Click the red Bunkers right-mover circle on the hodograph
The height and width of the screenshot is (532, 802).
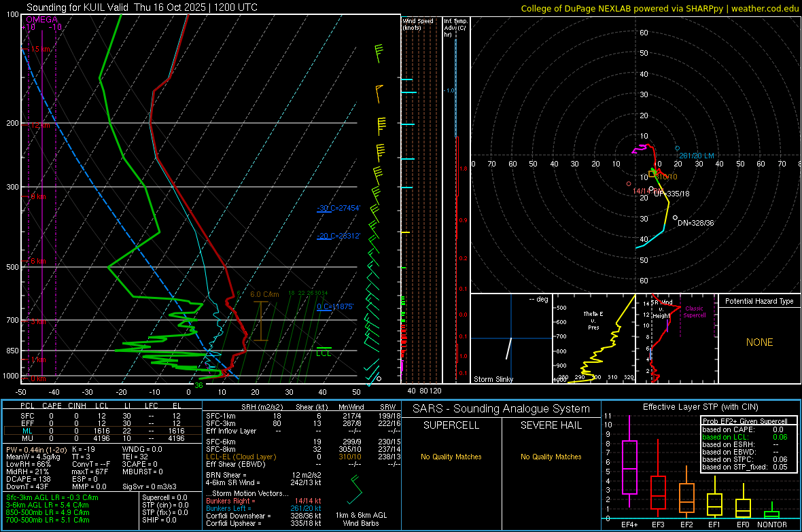click(x=629, y=183)
